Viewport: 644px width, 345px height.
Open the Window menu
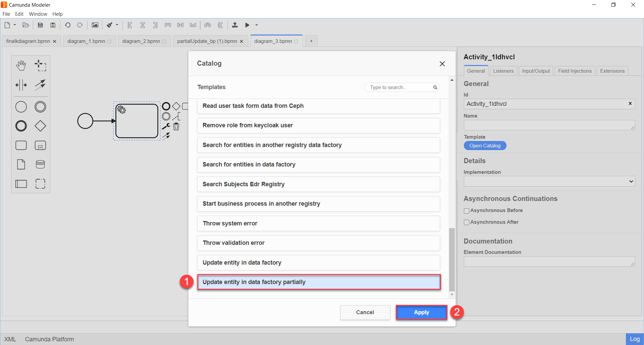click(x=38, y=14)
